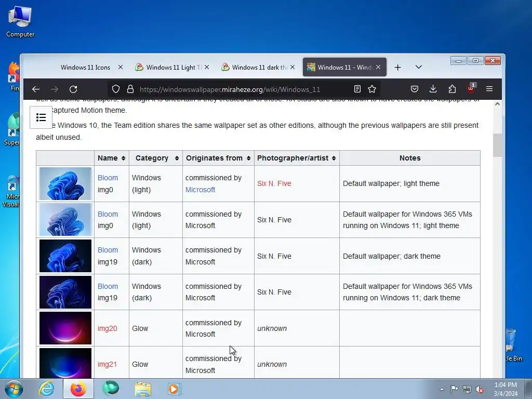Switch to the Windows 11 dark theme tab
Screen dimensions: 532x399
point(258,67)
